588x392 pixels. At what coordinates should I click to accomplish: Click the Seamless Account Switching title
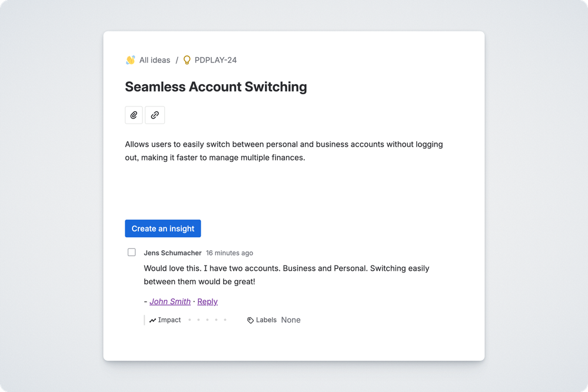tap(216, 87)
